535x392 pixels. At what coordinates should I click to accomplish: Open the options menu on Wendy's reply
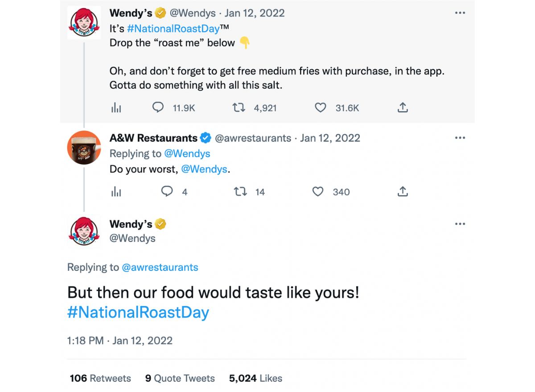460,223
